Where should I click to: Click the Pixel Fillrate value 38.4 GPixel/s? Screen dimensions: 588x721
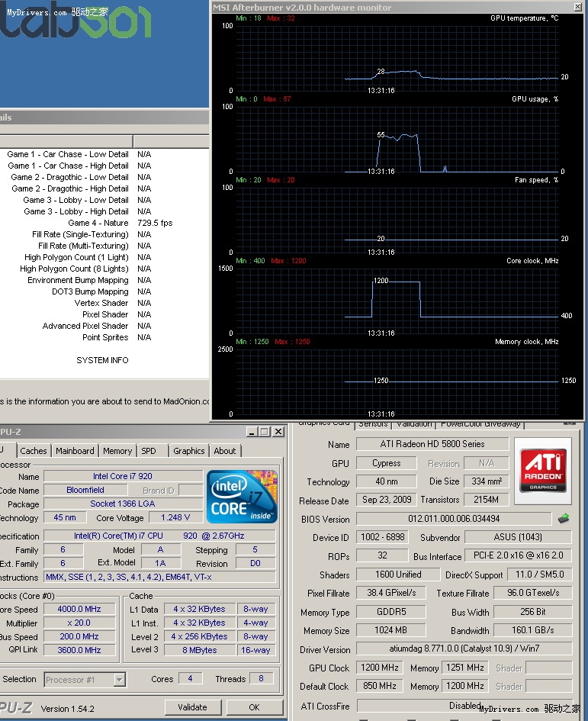click(x=390, y=593)
